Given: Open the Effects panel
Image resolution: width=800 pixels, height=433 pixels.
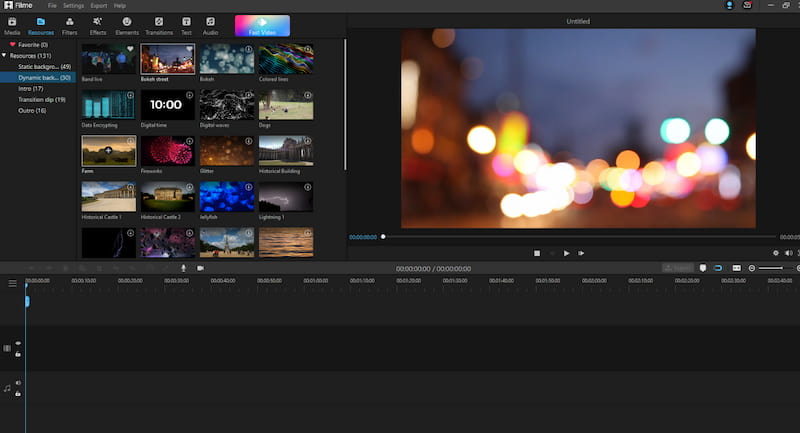Looking at the screenshot, I should [97, 22].
